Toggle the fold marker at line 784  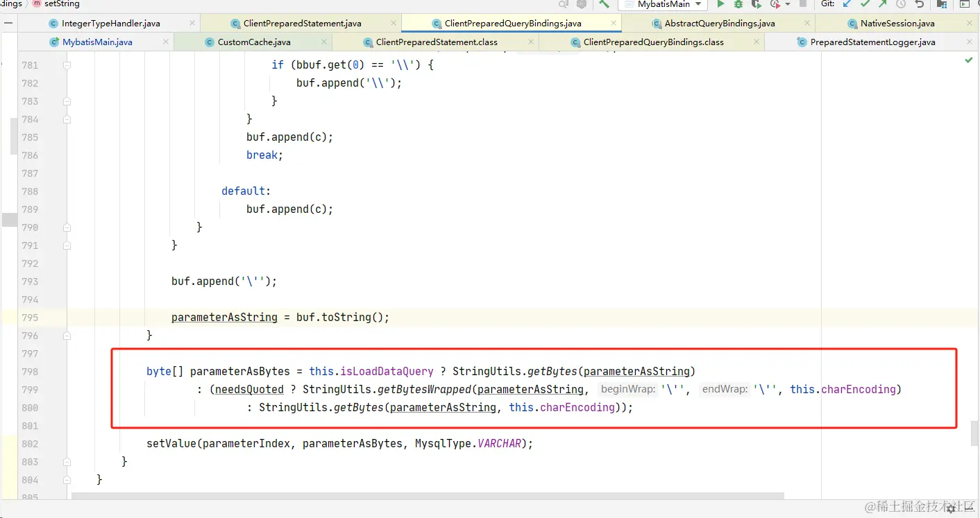click(x=67, y=119)
